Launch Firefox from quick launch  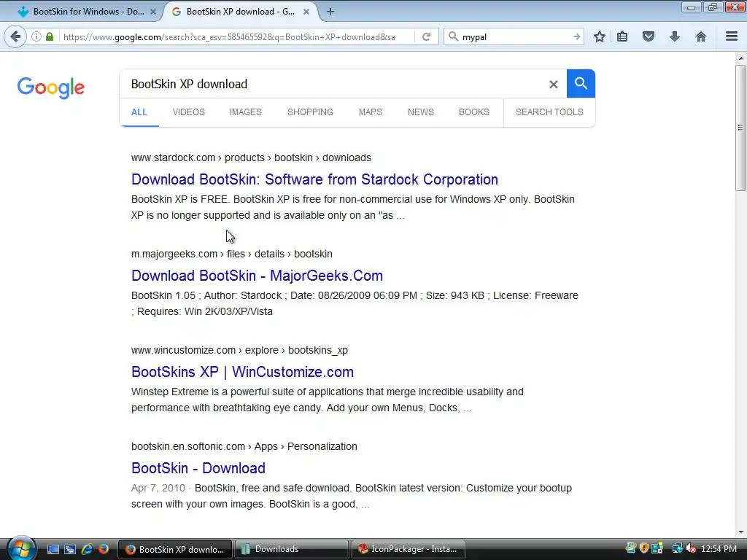104,549
